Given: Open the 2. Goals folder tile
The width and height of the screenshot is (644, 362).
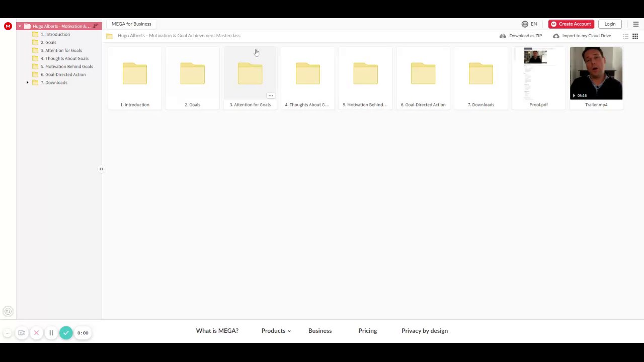Looking at the screenshot, I should coord(192,78).
